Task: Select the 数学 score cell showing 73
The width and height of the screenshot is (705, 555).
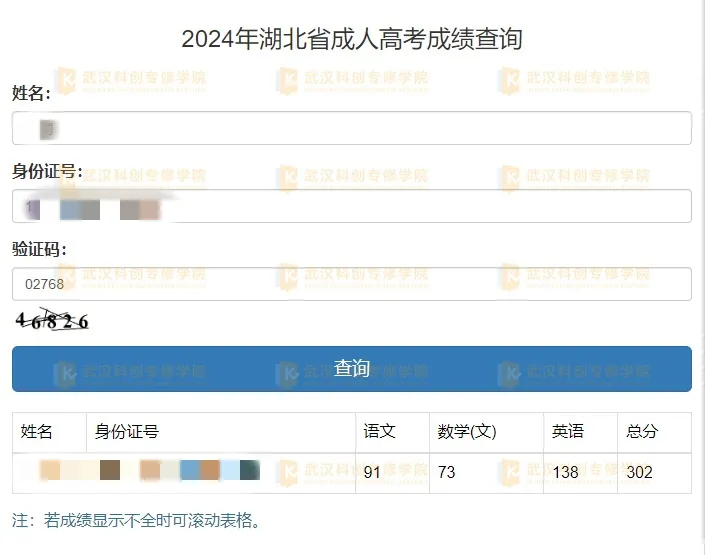Action: click(447, 472)
